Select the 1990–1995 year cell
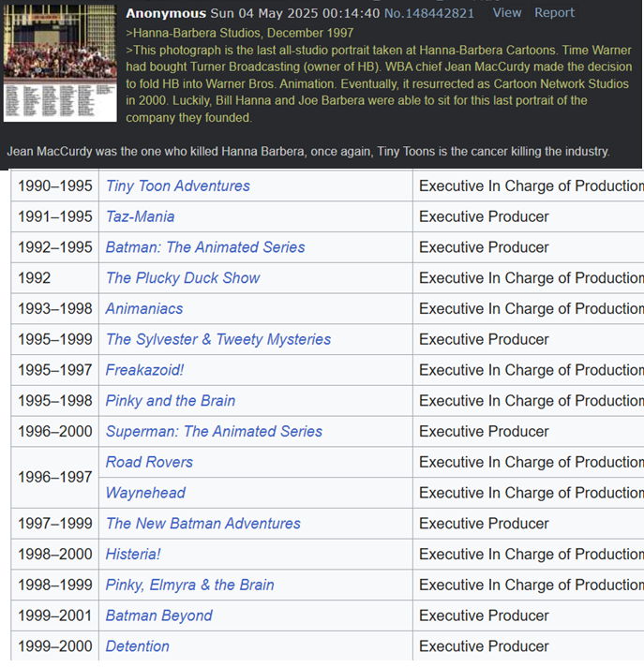 coord(55,185)
